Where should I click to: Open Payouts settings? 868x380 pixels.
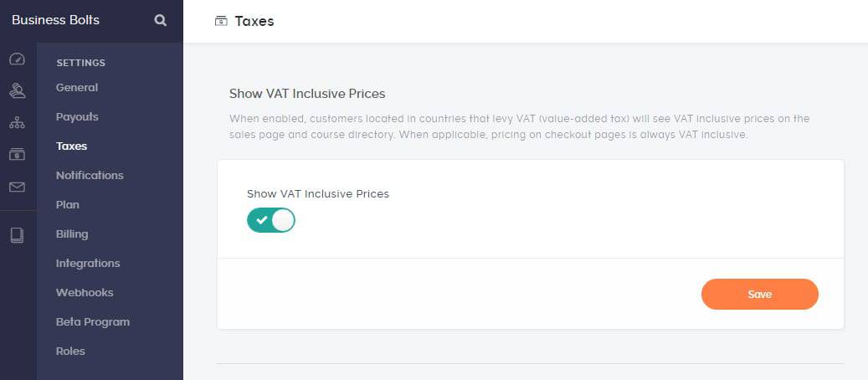pos(77,117)
